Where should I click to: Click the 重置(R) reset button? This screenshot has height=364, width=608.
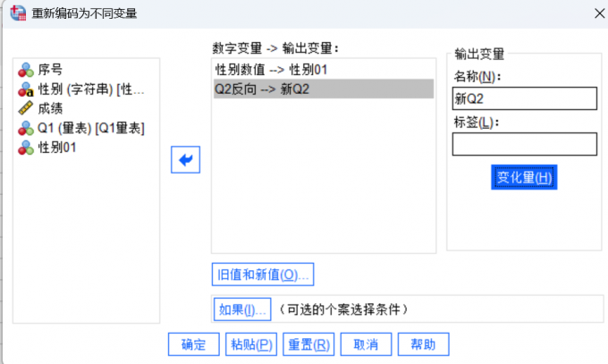[x=308, y=344]
